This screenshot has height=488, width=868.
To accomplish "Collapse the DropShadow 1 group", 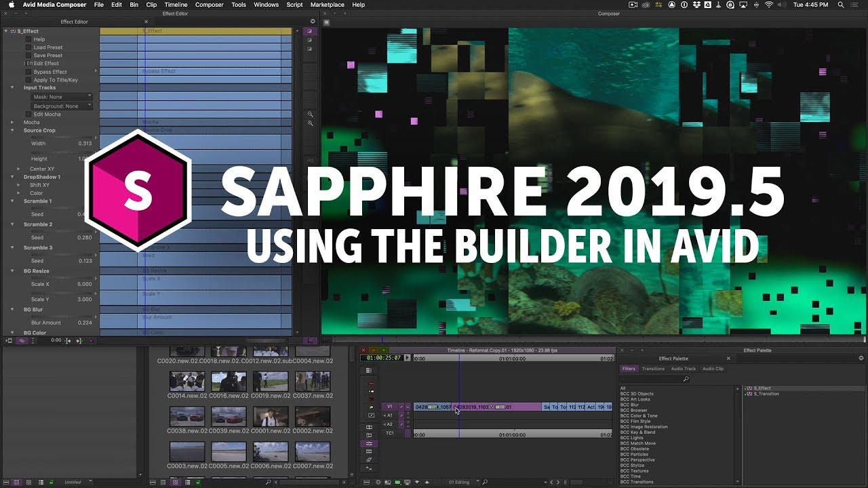I will coord(12,177).
